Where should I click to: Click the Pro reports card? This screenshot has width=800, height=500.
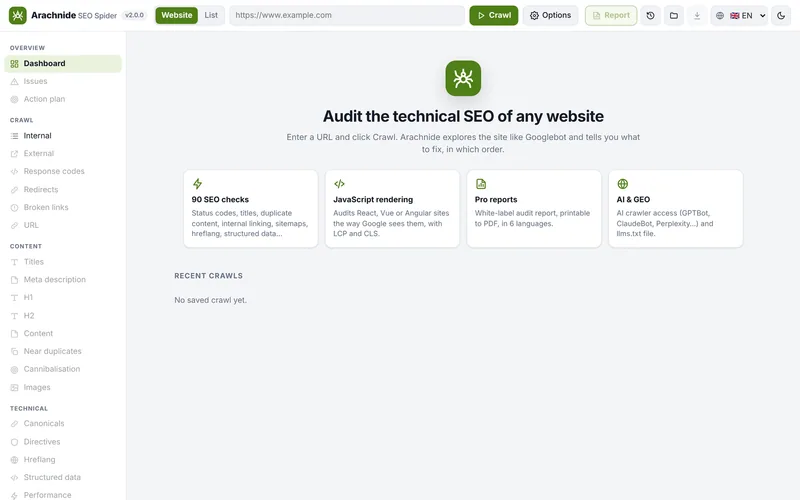point(534,209)
